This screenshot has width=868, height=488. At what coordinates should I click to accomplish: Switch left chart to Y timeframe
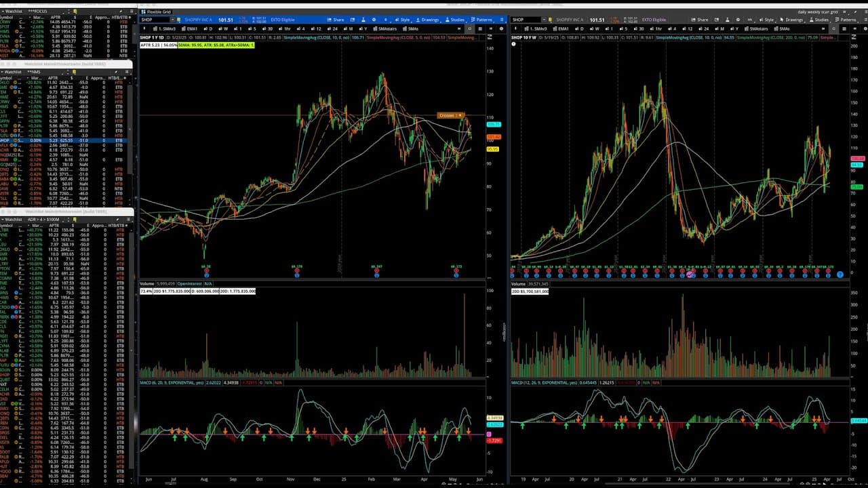(364, 28)
